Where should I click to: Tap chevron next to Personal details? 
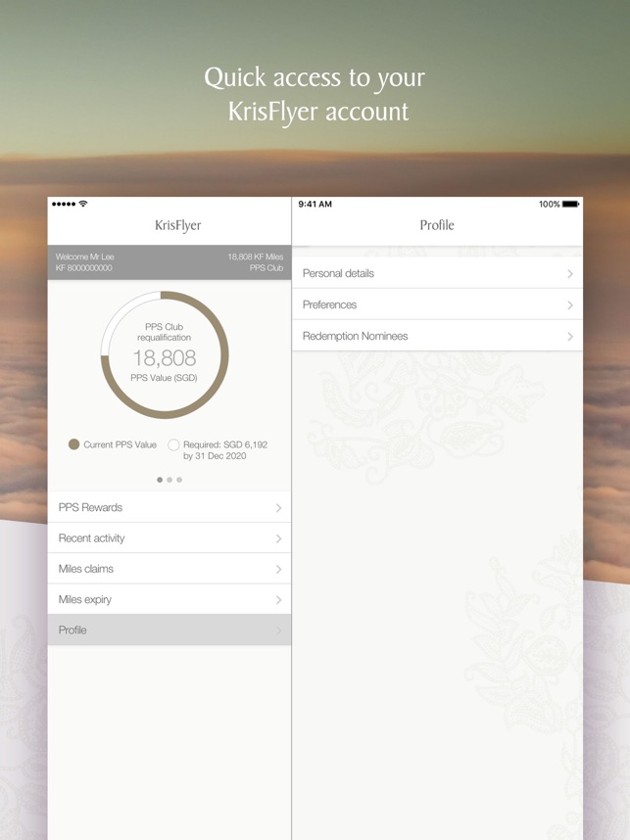570,274
